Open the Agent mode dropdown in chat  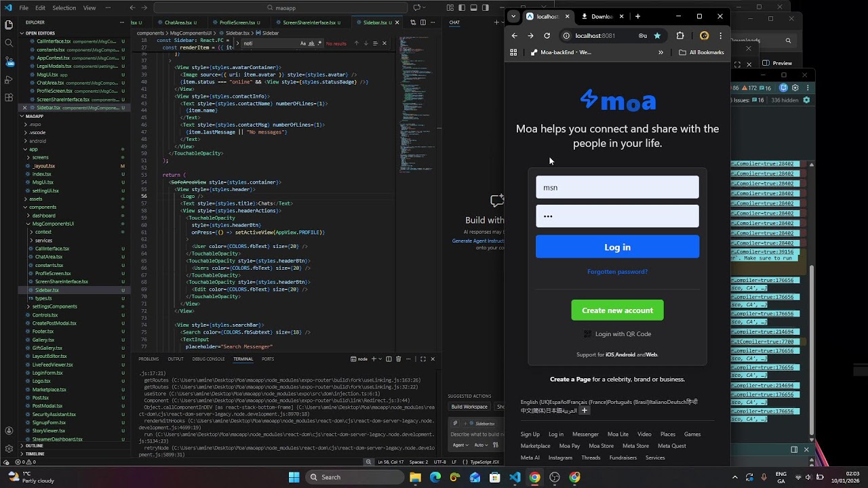pyautogui.click(x=460, y=445)
